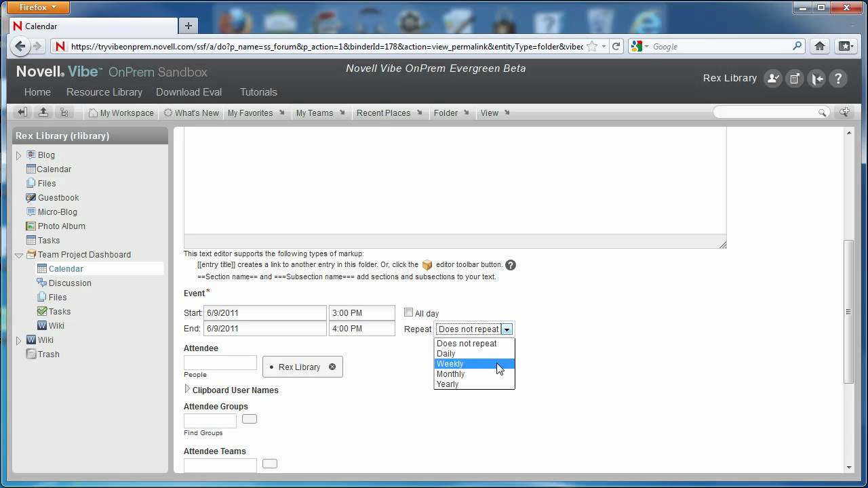This screenshot has width=868, height=488.
Task: Open the Tutorials link
Action: click(x=258, y=92)
